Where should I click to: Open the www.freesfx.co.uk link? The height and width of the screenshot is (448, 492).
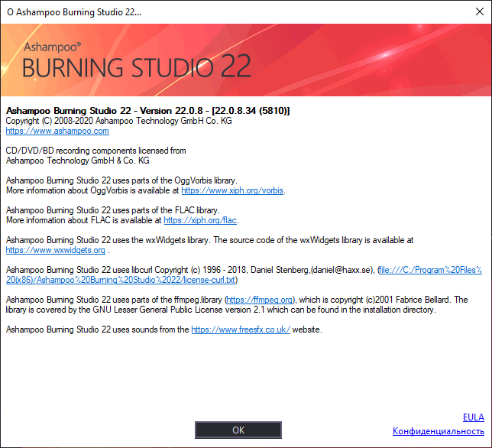tap(241, 330)
